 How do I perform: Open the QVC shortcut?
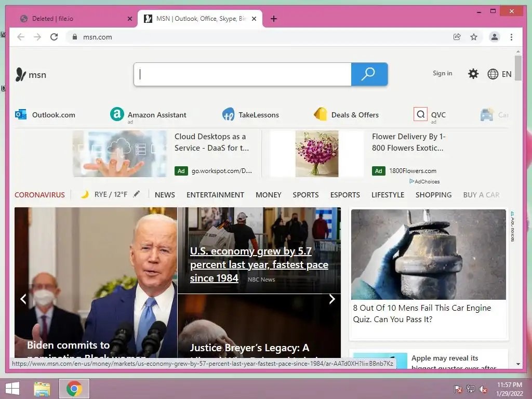pyautogui.click(x=430, y=115)
